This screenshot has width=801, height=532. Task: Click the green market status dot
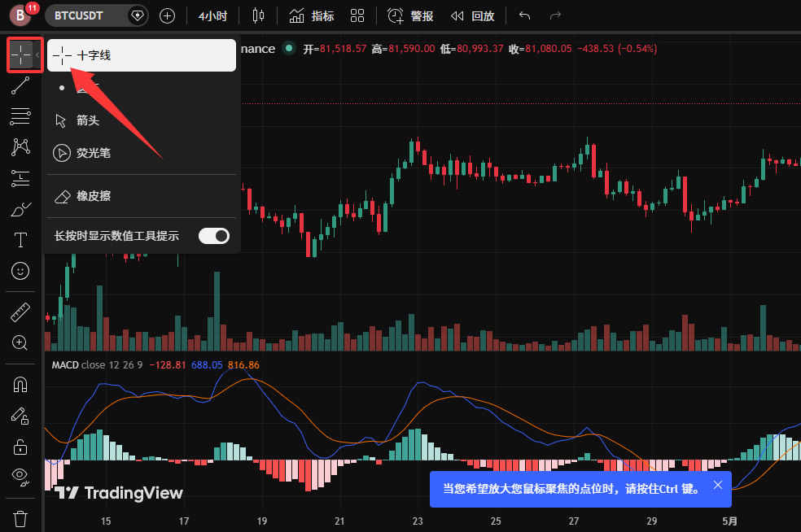[x=289, y=49]
